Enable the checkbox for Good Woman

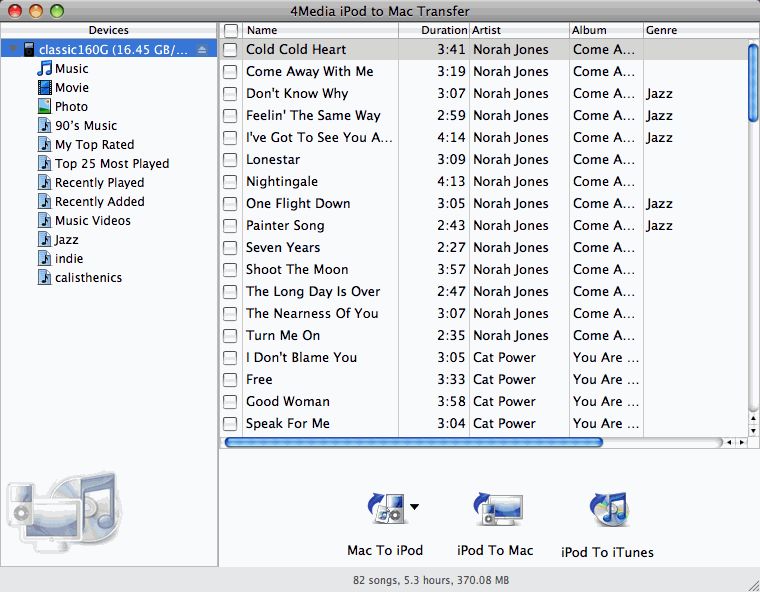pos(230,401)
